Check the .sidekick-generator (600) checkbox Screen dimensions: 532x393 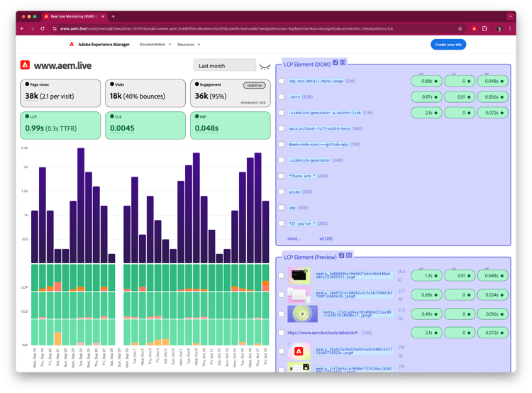pos(282,160)
